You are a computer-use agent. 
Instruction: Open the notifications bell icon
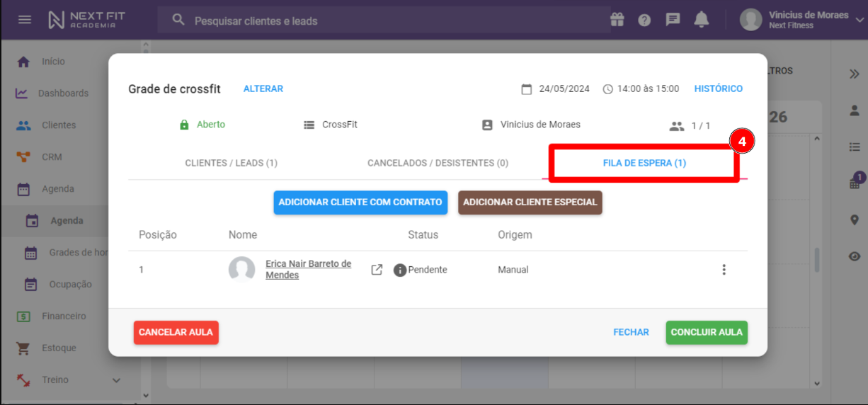click(701, 20)
